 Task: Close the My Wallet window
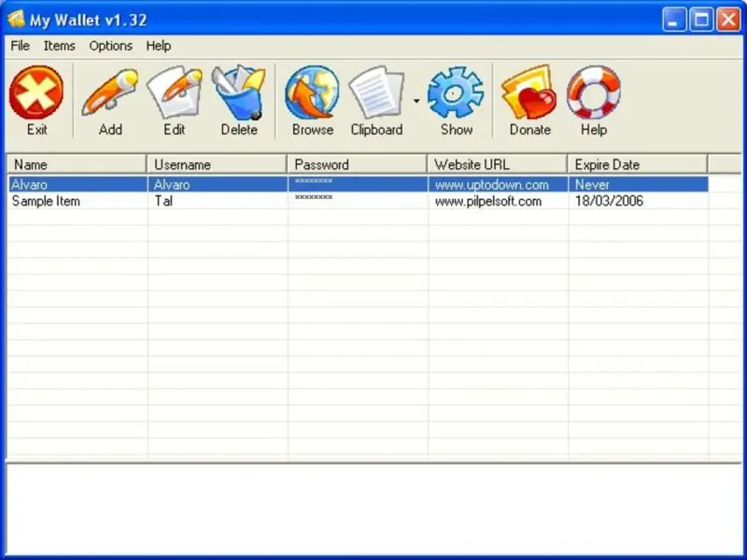(x=729, y=20)
